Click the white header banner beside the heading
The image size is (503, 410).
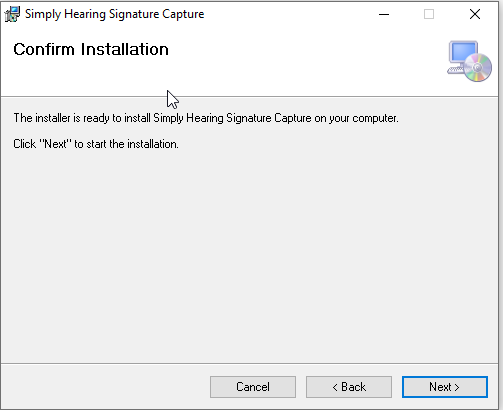tap(300, 62)
